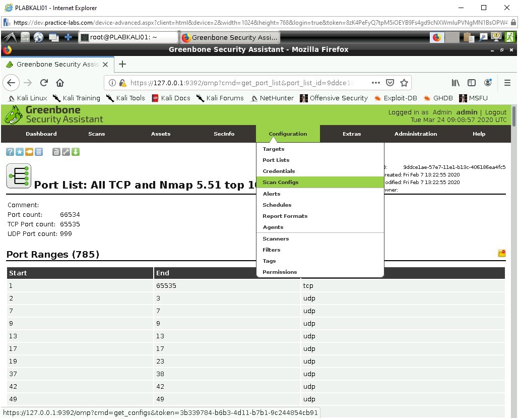The image size is (519, 420).
Task: Reload the page with Firefox's refresh icon
Action: tap(44, 82)
